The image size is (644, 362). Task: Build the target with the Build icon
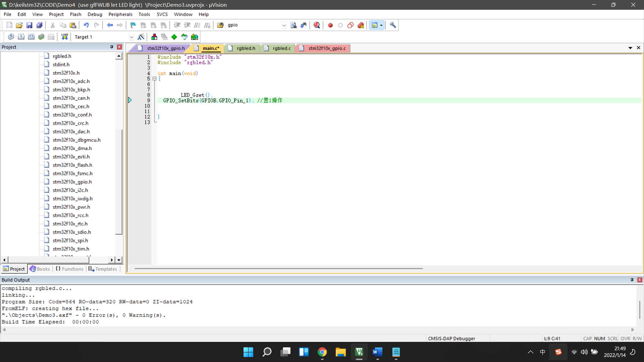tap(21, 37)
